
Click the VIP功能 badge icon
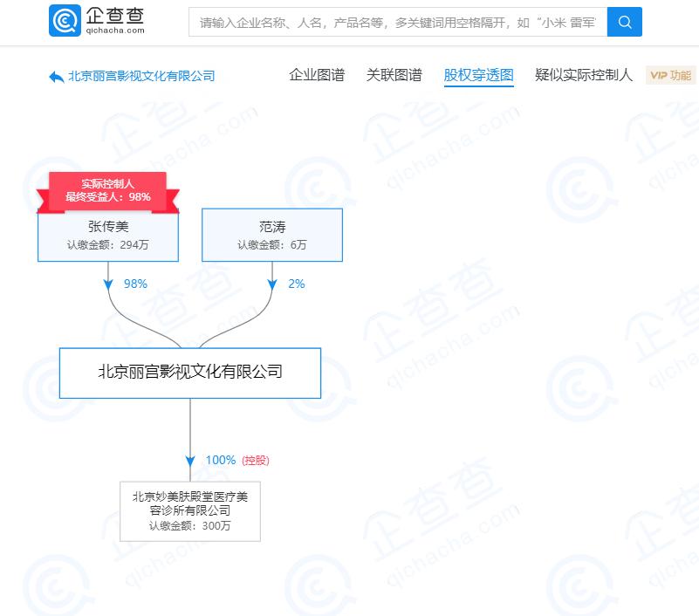click(x=670, y=75)
